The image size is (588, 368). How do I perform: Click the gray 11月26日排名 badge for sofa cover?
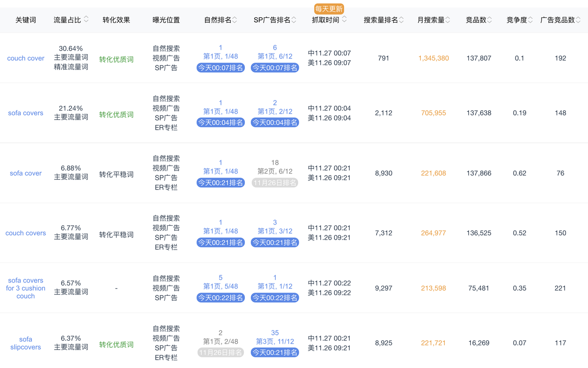coord(275,182)
